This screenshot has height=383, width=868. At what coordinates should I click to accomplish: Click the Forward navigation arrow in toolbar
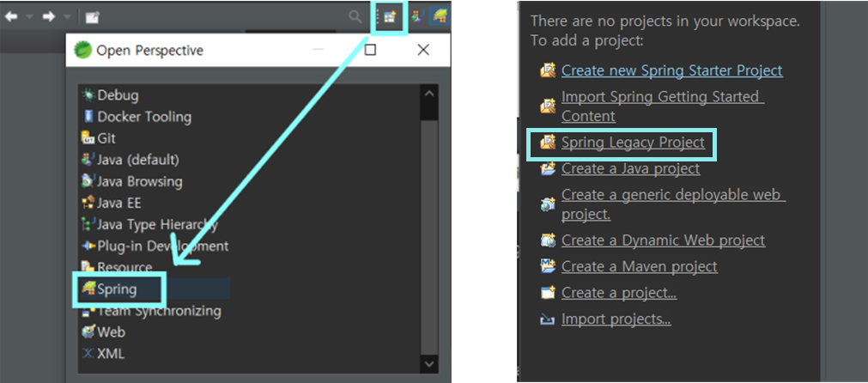49,16
